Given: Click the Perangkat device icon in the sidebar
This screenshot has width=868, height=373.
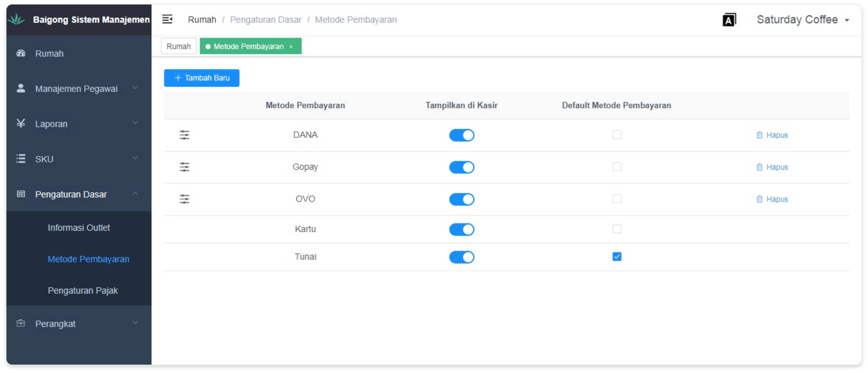Looking at the screenshot, I should (x=21, y=323).
